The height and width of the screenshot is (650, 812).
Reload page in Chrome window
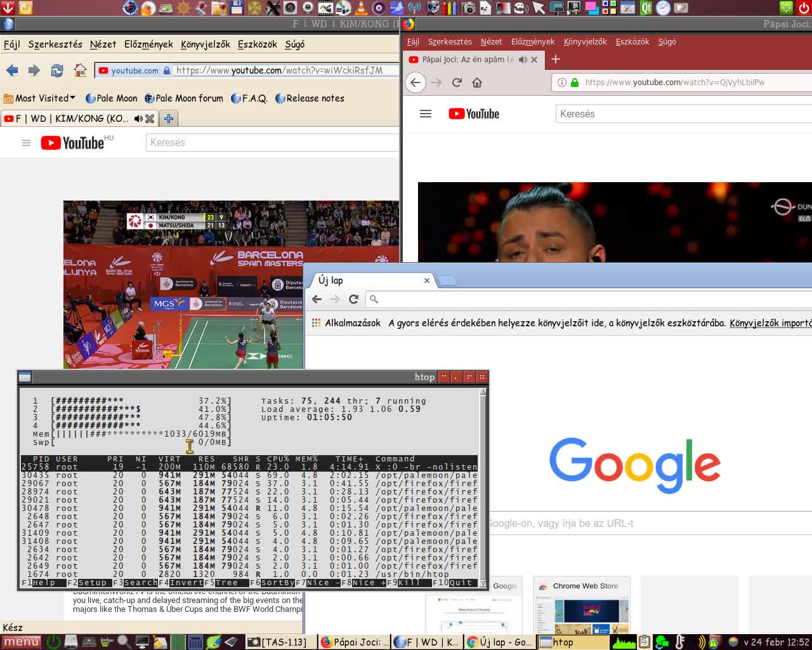[354, 299]
